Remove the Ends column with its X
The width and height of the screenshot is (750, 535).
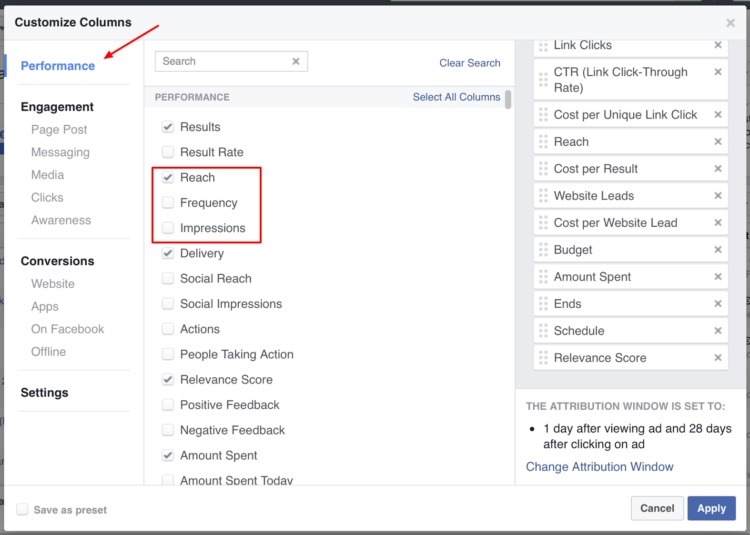(718, 304)
